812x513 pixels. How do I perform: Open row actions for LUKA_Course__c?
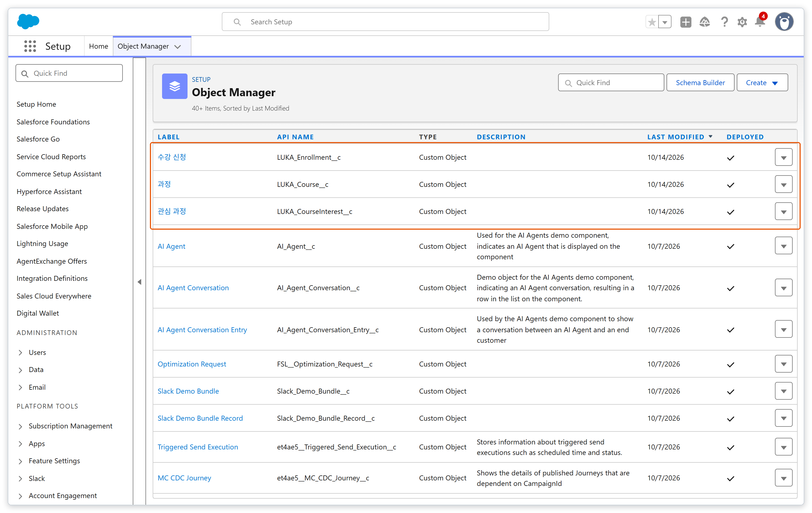coord(783,184)
